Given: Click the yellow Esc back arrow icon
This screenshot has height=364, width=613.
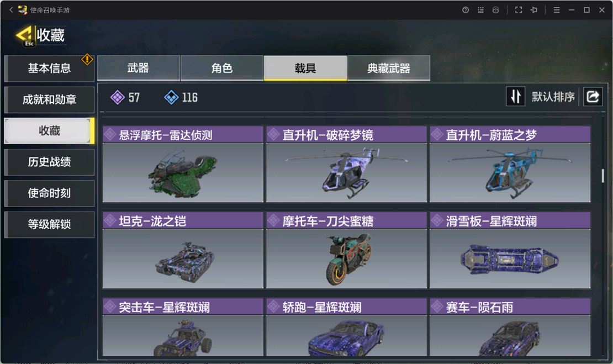Looking at the screenshot, I should [25, 35].
